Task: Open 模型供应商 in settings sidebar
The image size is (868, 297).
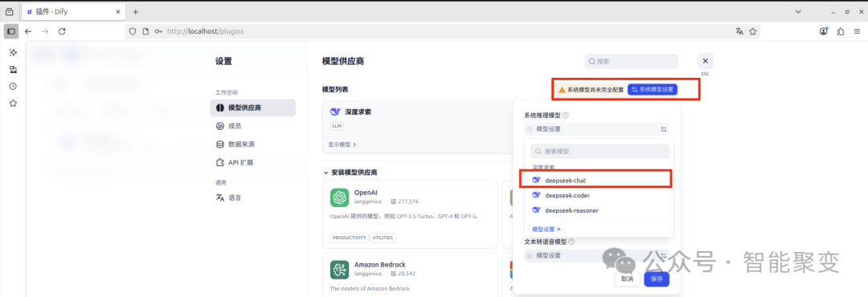Action: pyautogui.click(x=252, y=108)
